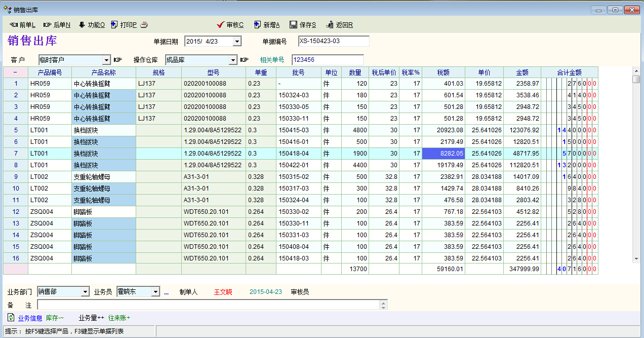Go to previous document with 前单L
Screen dimensions: 644x338
pyautogui.click(x=22, y=25)
